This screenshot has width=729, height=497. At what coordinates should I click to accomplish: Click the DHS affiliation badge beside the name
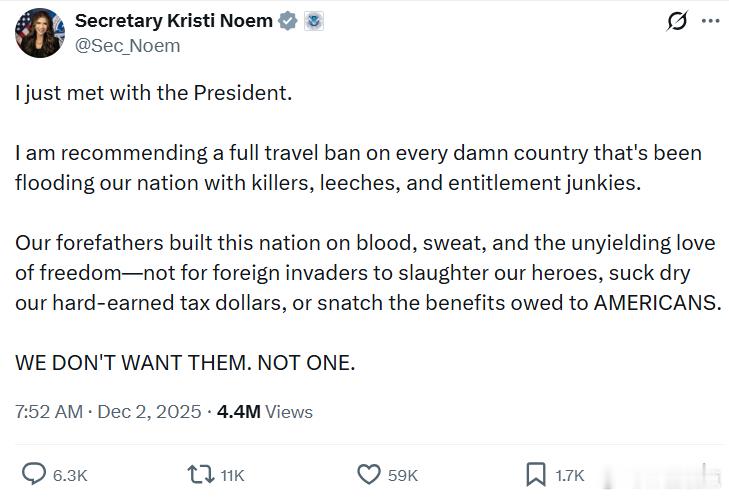pos(313,21)
